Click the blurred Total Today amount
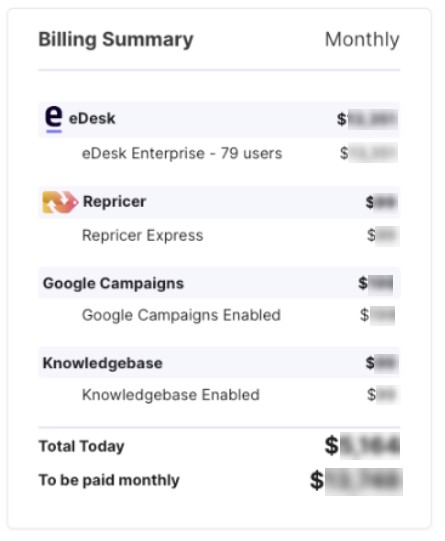Viewport: 445px width, 541px height. coord(362,446)
